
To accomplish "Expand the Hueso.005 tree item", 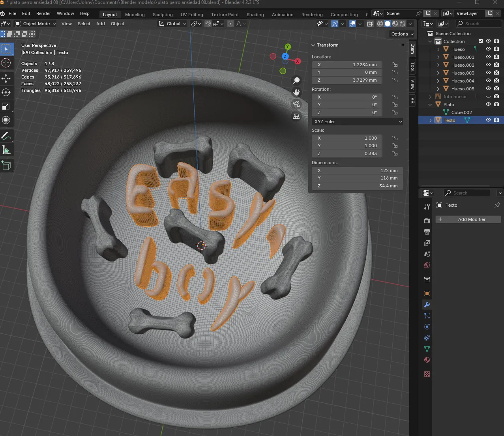I will click(x=438, y=88).
